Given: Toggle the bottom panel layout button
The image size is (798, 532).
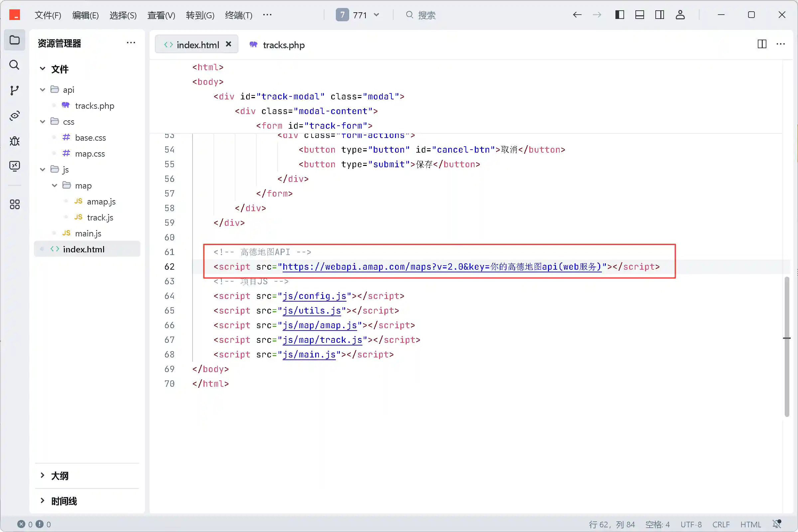Looking at the screenshot, I should click(639, 15).
